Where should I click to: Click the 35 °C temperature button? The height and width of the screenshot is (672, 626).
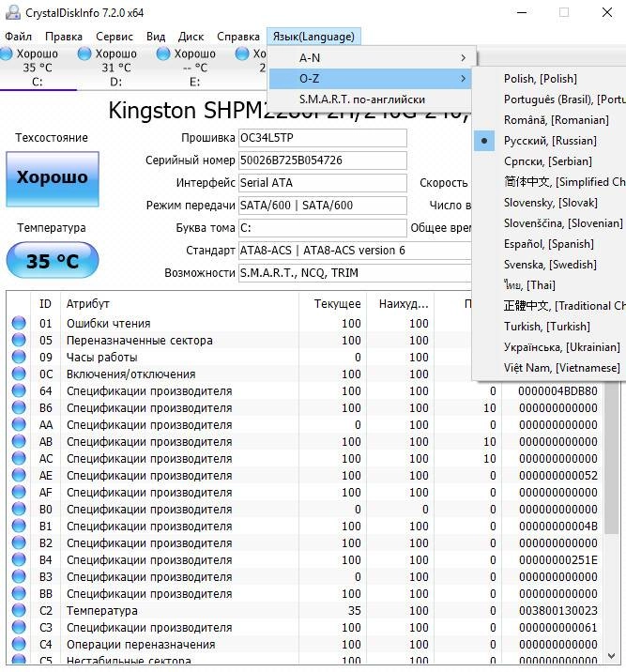click(x=53, y=261)
